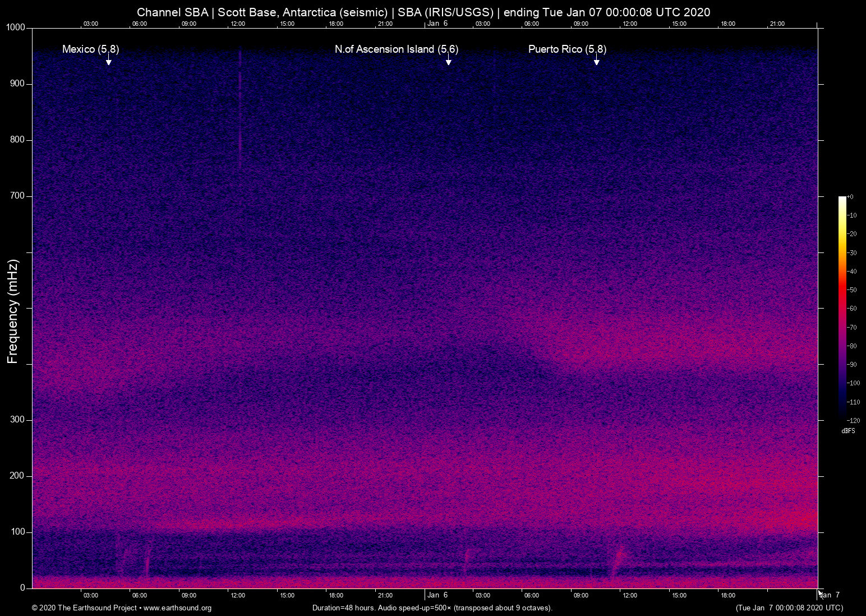Select the N.of Ascension Island (5.6) label
This screenshot has width=866, height=616.
point(396,49)
